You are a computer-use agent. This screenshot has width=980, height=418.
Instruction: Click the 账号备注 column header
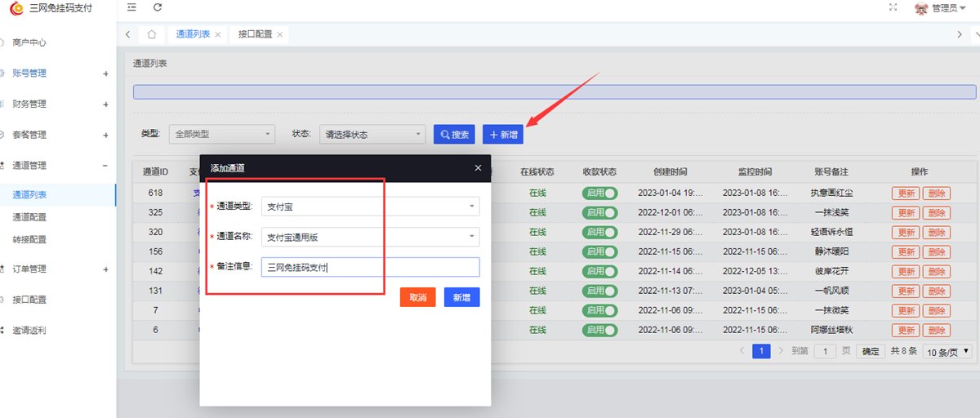831,171
